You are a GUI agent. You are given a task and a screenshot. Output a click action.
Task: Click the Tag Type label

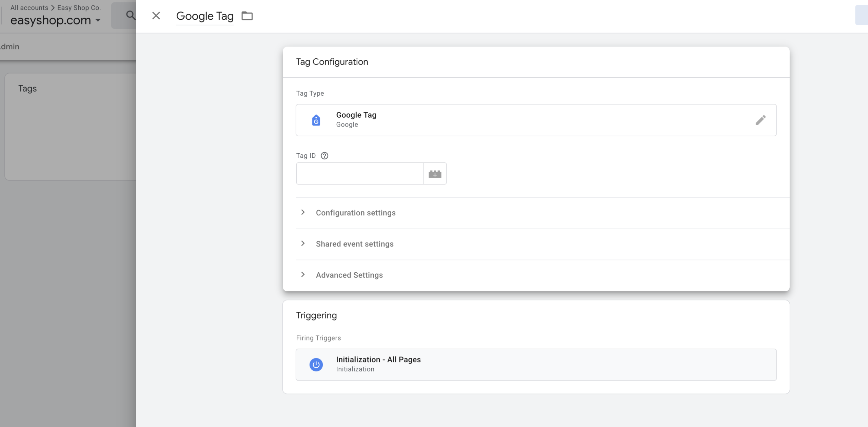310,93
